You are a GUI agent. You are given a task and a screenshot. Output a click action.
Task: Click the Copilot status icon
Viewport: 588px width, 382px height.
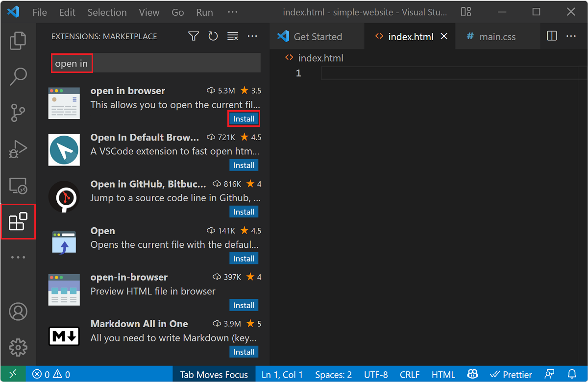pyautogui.click(x=473, y=375)
